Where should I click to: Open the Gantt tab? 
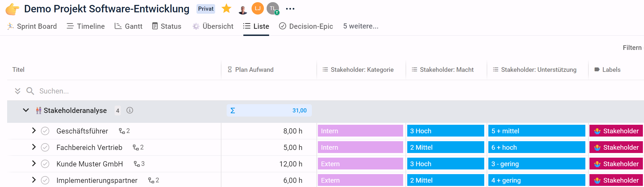(129, 26)
